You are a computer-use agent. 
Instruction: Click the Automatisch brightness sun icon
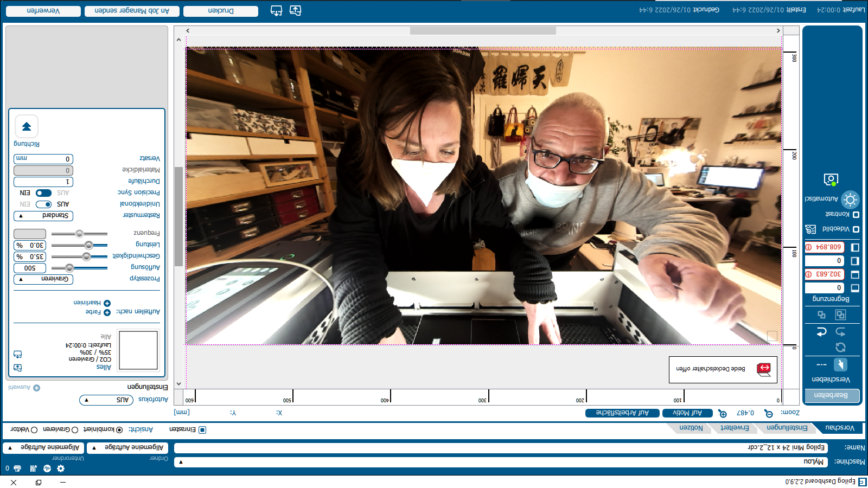[850, 200]
